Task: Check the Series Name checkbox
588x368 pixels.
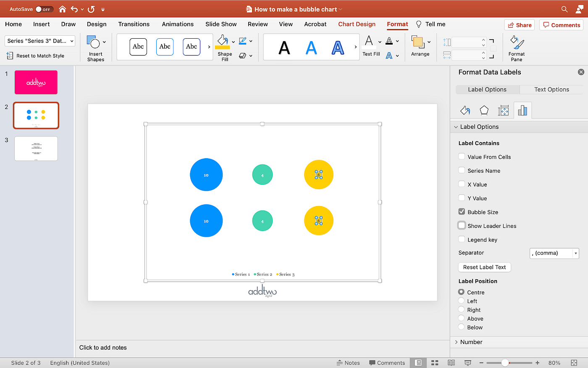Action: (461, 170)
